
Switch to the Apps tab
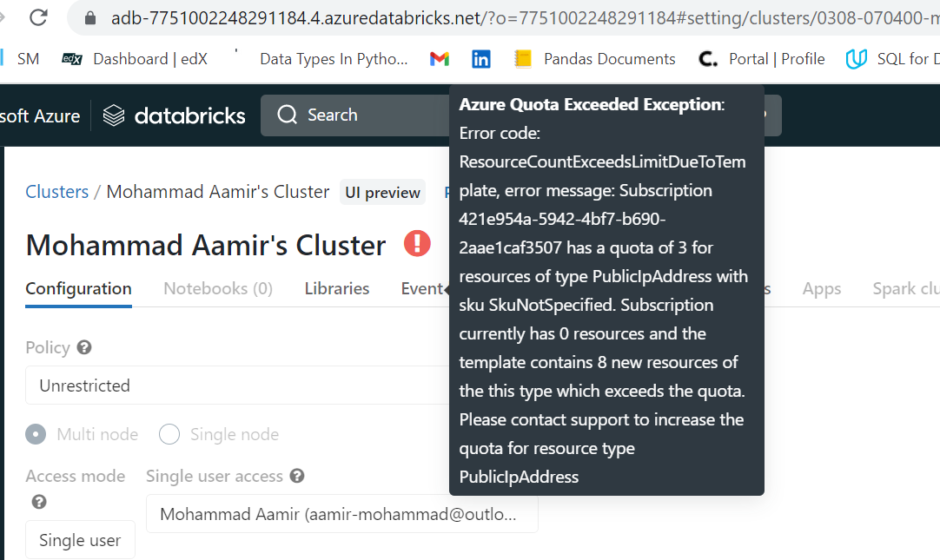point(821,289)
